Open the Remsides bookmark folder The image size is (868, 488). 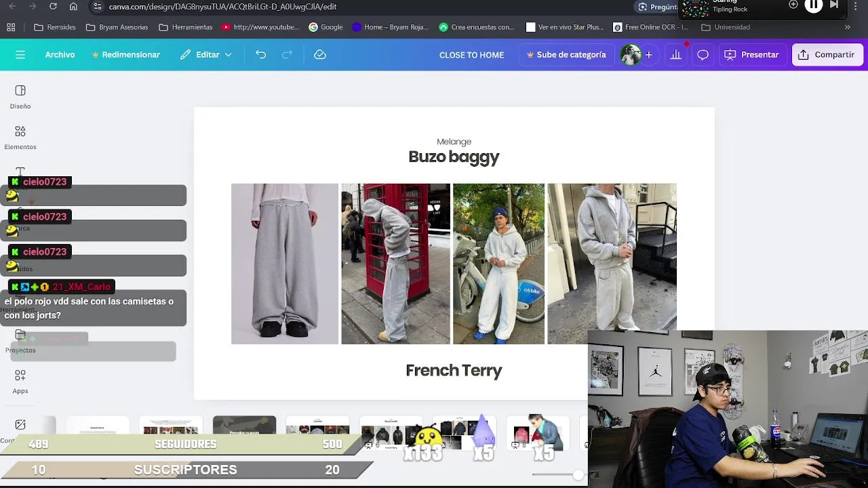[55, 27]
